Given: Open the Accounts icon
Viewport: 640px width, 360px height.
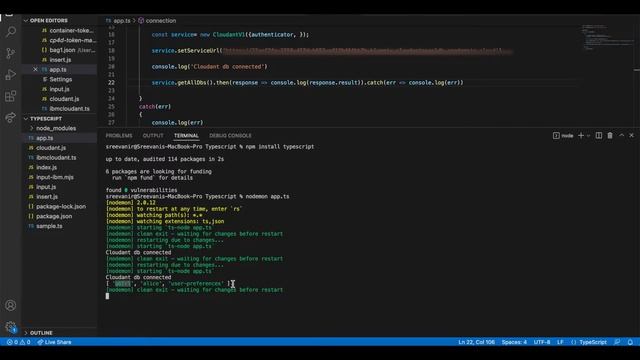Looking at the screenshot, I should (11, 305).
